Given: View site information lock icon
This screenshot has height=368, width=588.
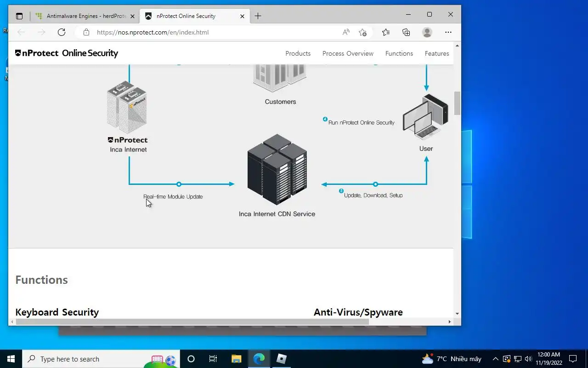Looking at the screenshot, I should tap(86, 32).
